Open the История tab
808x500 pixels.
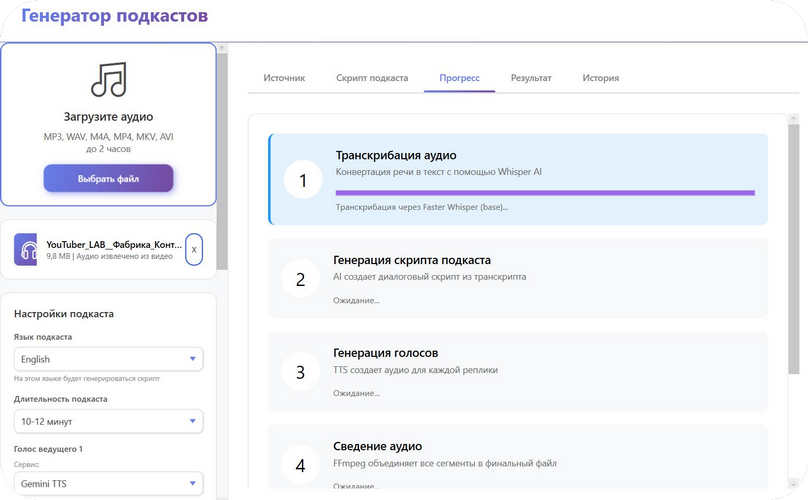click(601, 78)
